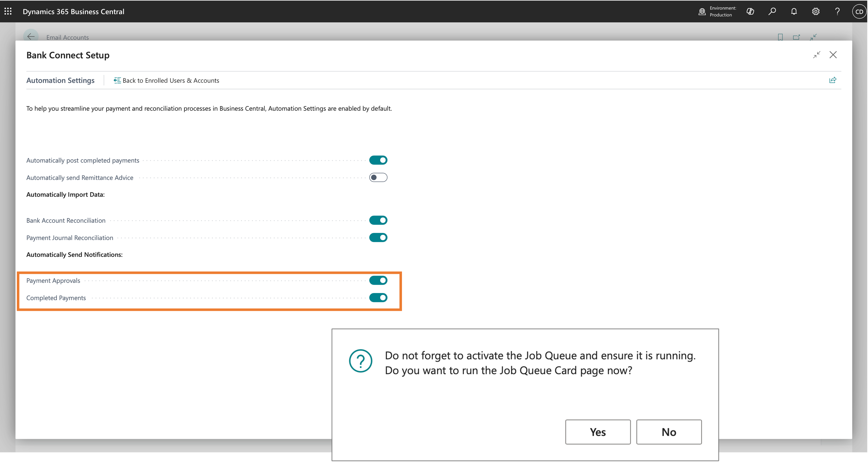Bookmark the Email Accounts page

(x=780, y=37)
